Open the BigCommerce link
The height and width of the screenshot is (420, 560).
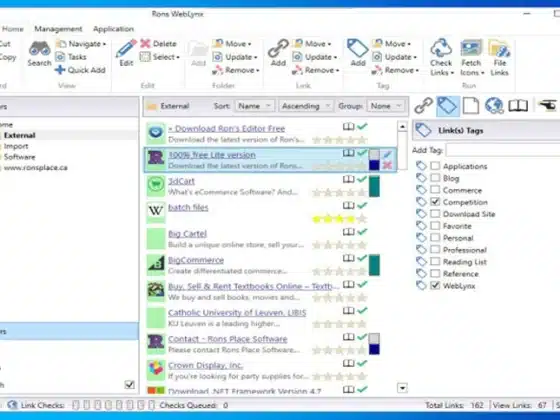pos(196,260)
